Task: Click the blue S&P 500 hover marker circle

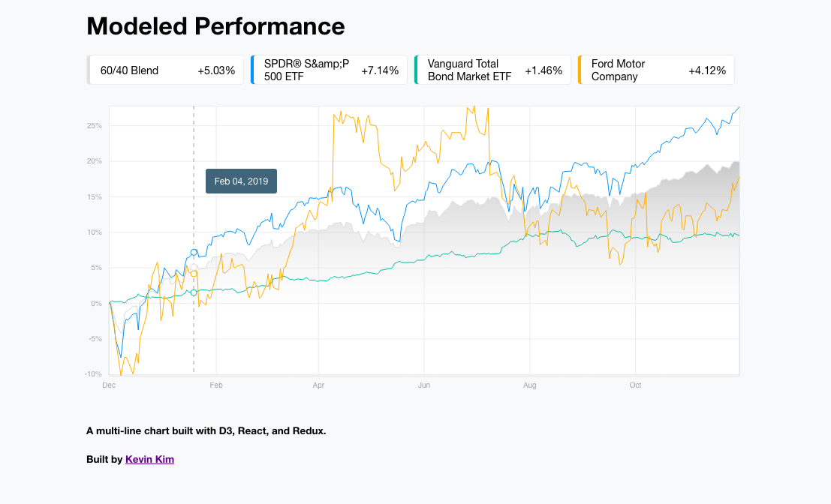Action: pos(194,252)
